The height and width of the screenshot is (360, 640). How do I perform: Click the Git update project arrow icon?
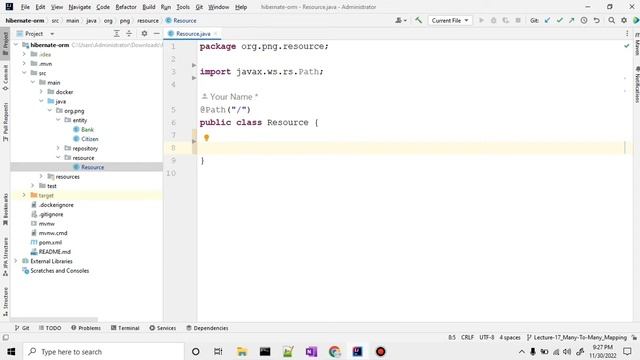tap(547, 20)
